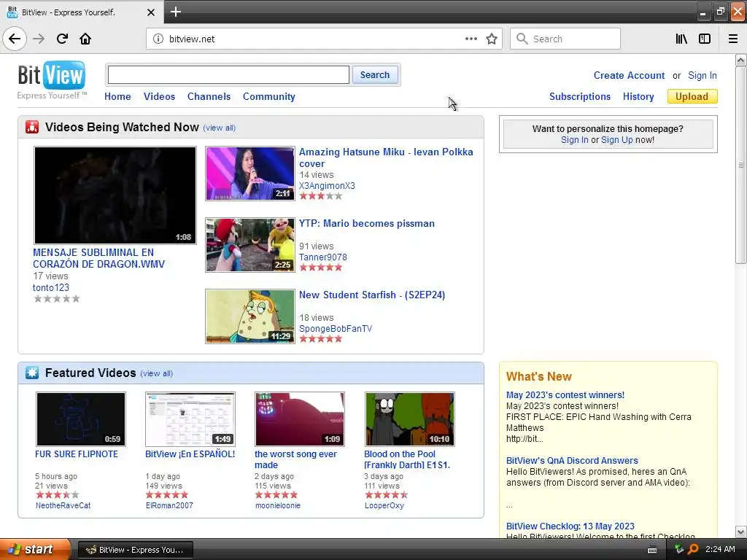Click Sign In link at top right
Image resolution: width=747 pixels, height=560 pixels.
click(703, 75)
